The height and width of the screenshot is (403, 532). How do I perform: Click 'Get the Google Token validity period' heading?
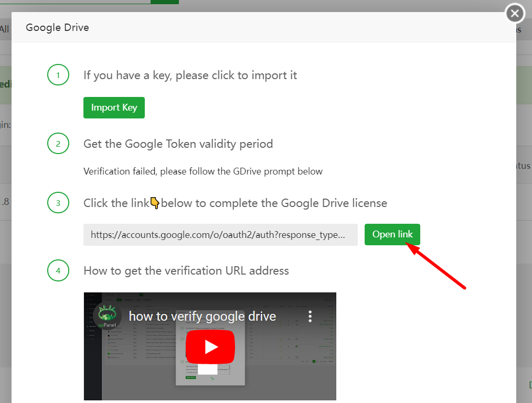tap(178, 144)
